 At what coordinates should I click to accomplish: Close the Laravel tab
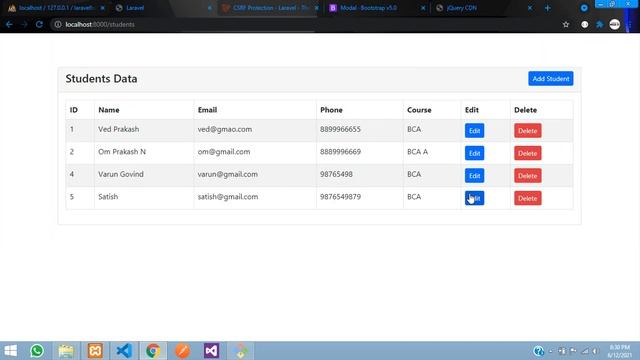coord(209,8)
